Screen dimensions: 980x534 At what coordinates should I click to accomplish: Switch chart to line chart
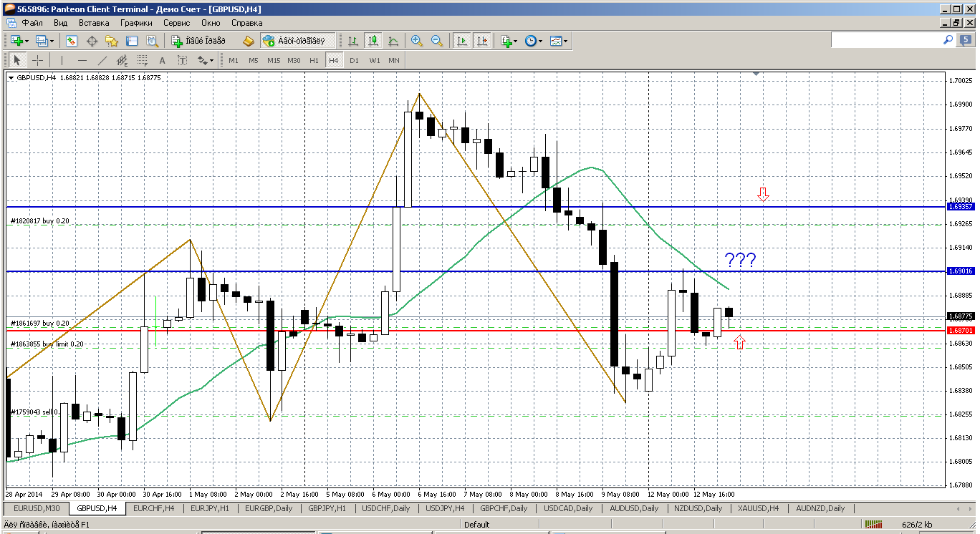pyautogui.click(x=393, y=41)
